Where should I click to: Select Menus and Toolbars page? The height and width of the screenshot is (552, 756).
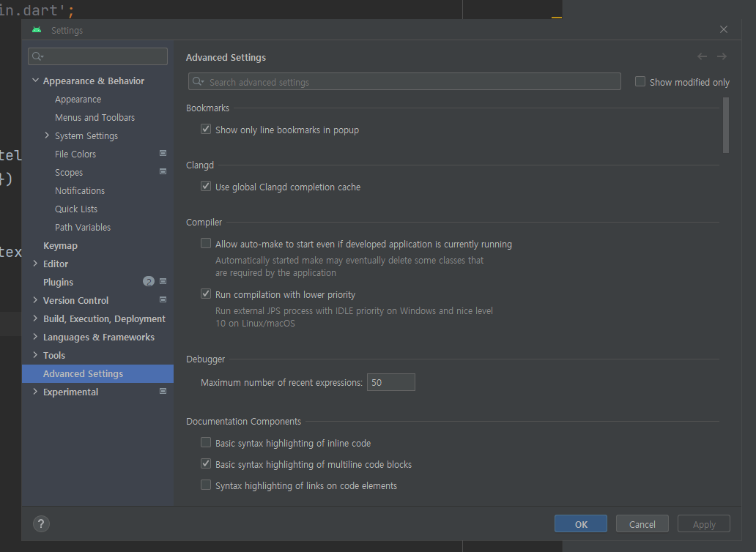click(x=95, y=118)
